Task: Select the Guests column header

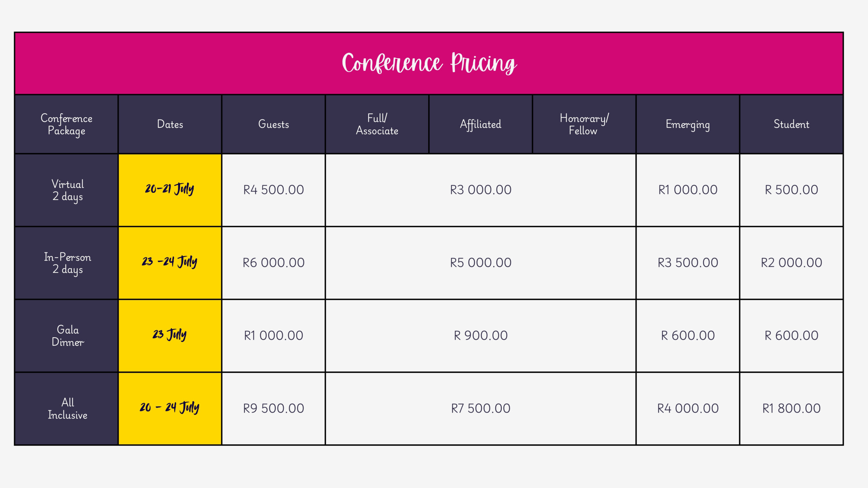Action: point(274,124)
